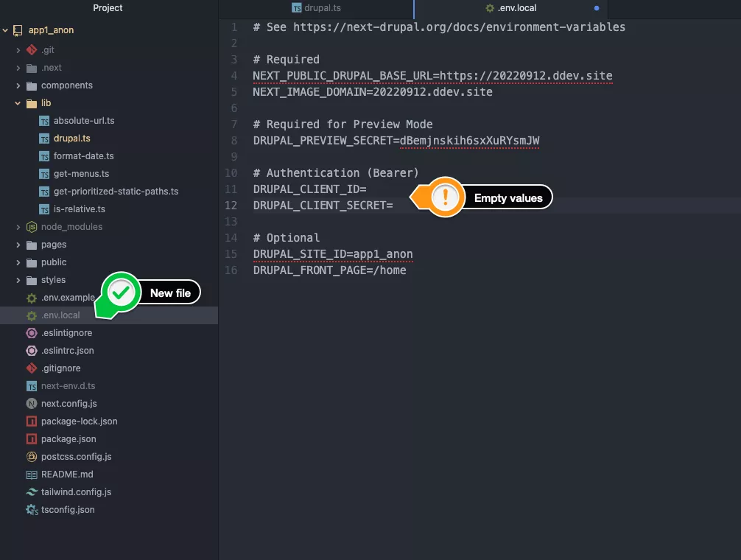The width and height of the screenshot is (741, 560).
Task: Click the TypeScript icon beside drupal.ts in tree
Action: [x=44, y=139]
